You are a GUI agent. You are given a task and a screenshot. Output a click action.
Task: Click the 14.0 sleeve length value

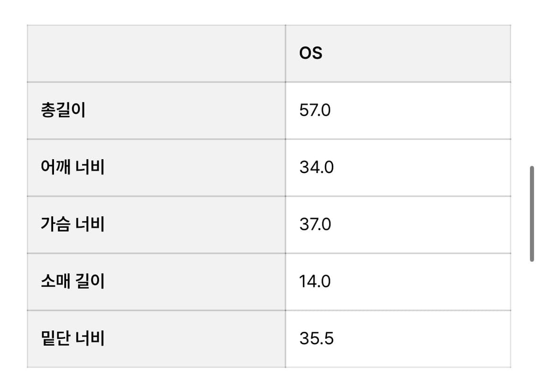point(315,282)
